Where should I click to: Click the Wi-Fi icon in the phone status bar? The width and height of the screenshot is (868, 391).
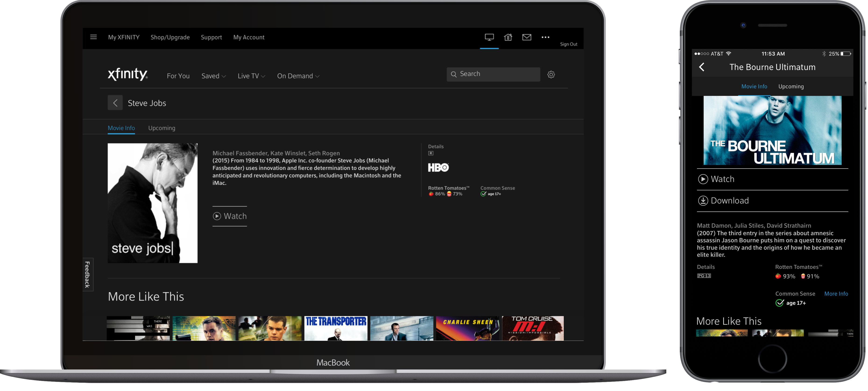[x=728, y=53]
